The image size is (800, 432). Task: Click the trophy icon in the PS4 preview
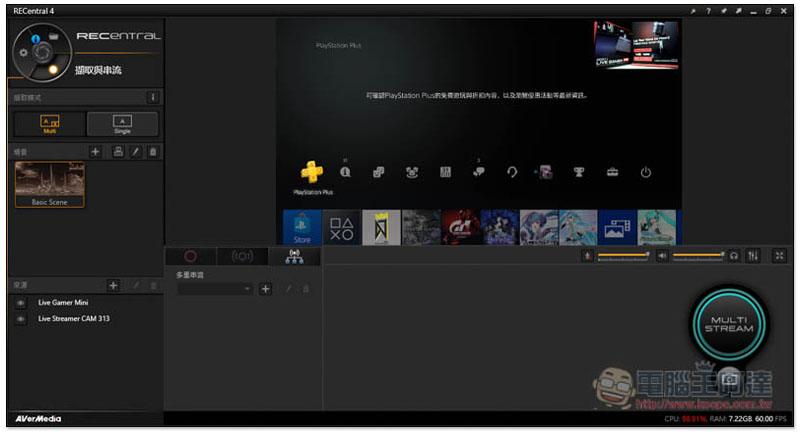pos(579,172)
